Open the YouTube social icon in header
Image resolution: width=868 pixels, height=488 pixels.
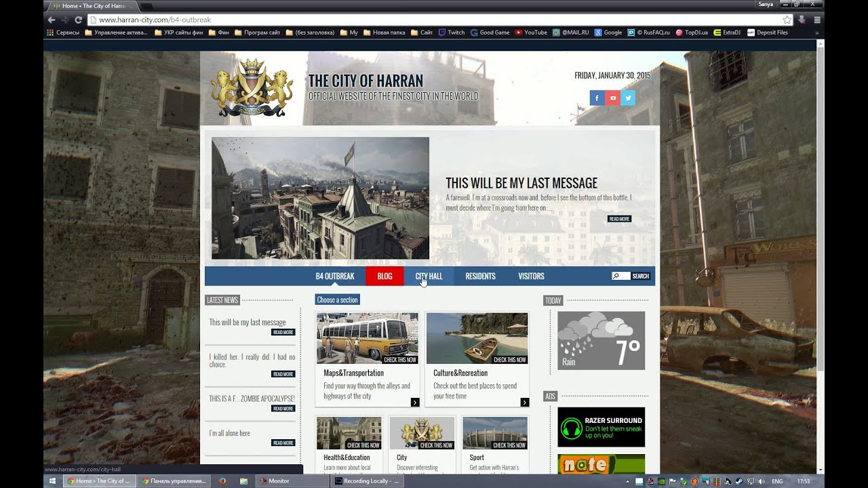[613, 98]
